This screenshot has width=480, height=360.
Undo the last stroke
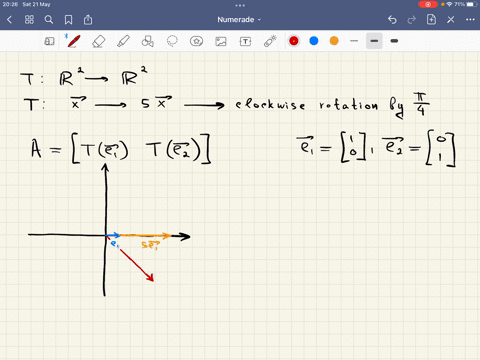pyautogui.click(x=392, y=20)
